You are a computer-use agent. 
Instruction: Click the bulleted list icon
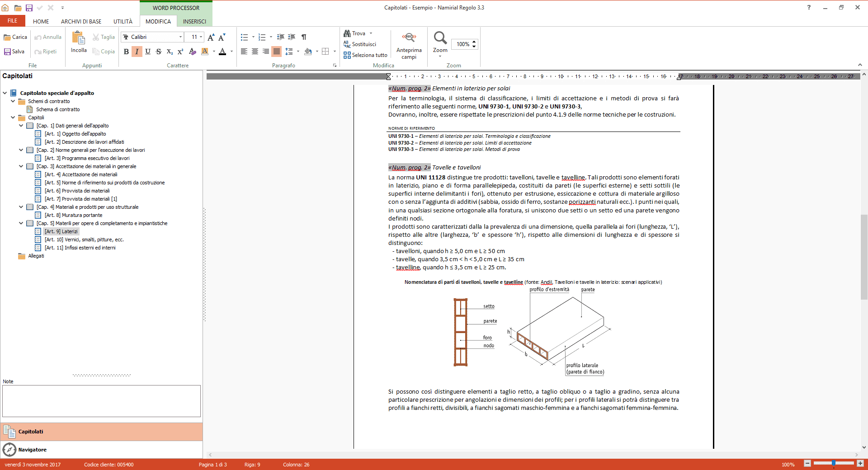[x=245, y=37]
